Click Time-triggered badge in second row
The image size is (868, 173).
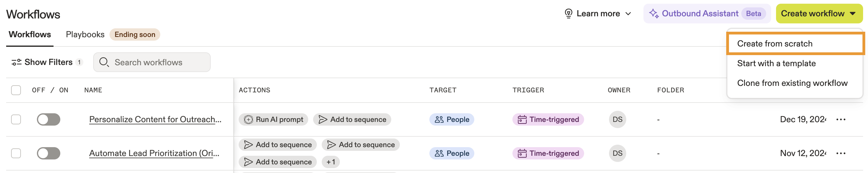(548, 153)
